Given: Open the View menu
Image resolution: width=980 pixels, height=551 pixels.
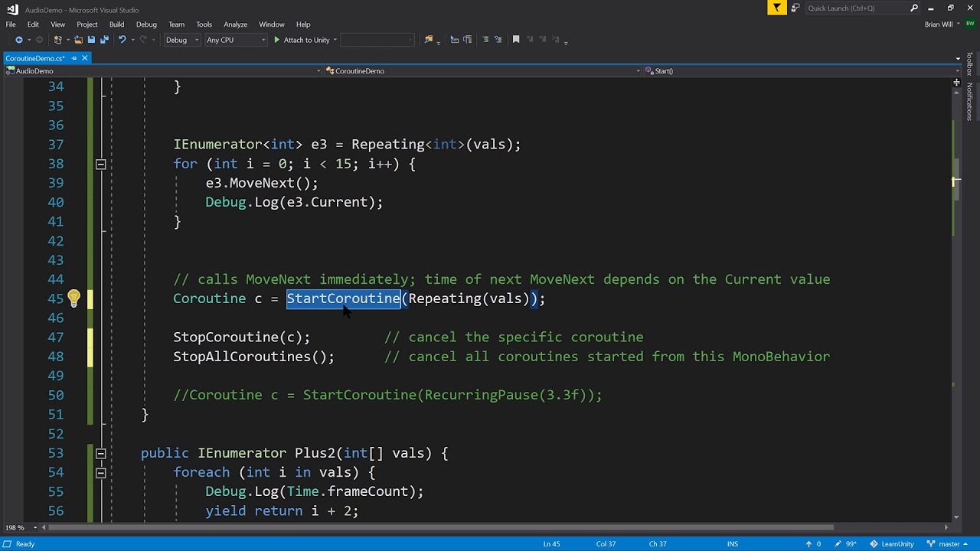Looking at the screenshot, I should point(57,24).
